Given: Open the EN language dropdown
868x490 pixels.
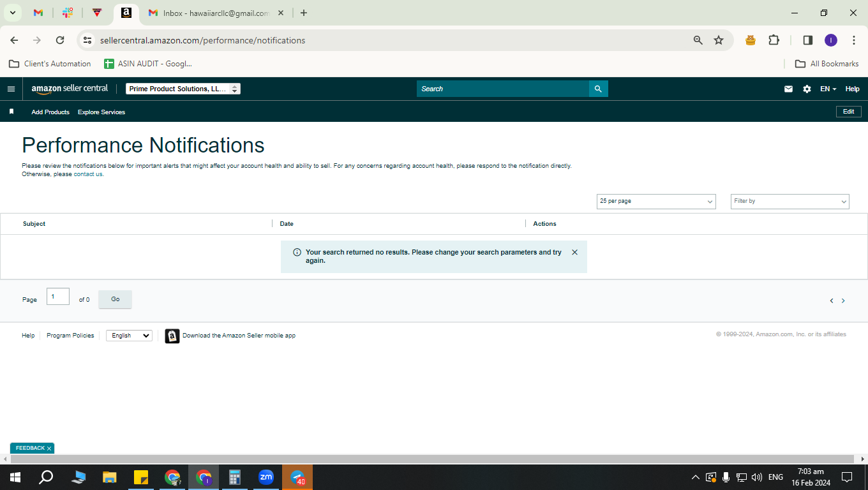Looking at the screenshot, I should click(828, 89).
